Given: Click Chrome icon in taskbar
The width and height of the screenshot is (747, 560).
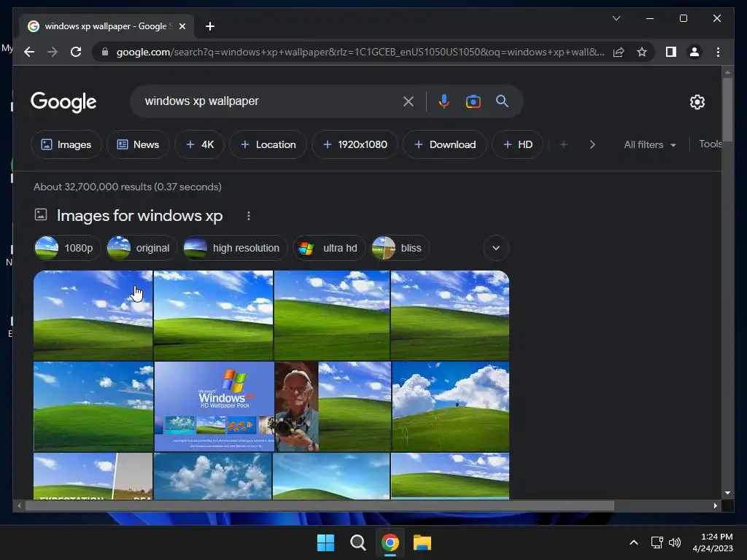Looking at the screenshot, I should pyautogui.click(x=390, y=542).
